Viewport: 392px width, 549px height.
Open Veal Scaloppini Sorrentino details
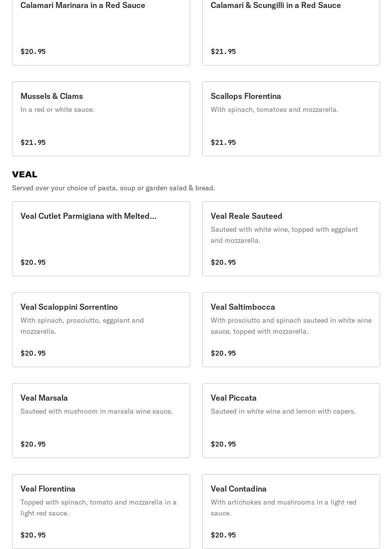pyautogui.click(x=101, y=330)
